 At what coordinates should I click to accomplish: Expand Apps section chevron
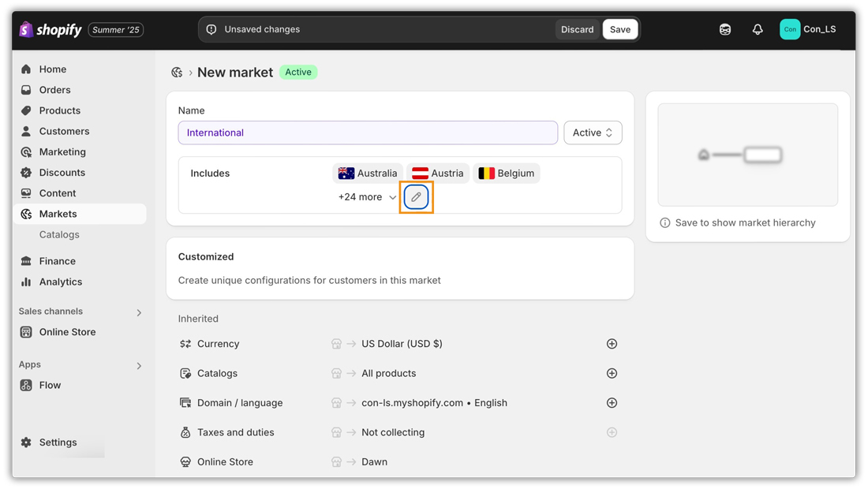click(139, 366)
